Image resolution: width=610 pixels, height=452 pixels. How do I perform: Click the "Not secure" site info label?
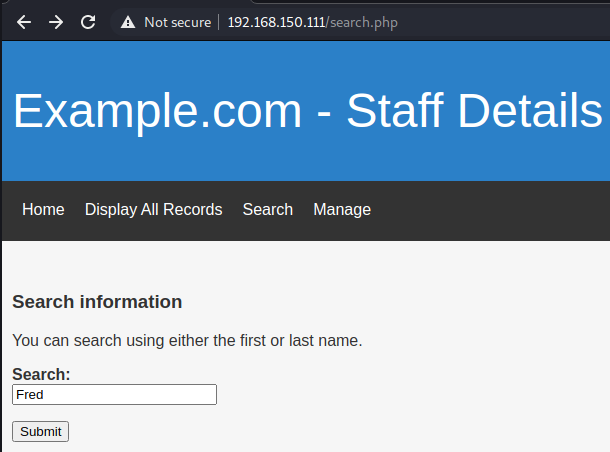point(177,22)
